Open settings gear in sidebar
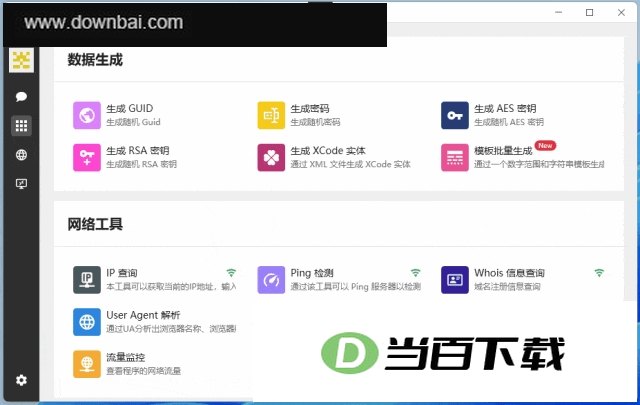Screen dimensions: 640x405 21,381
